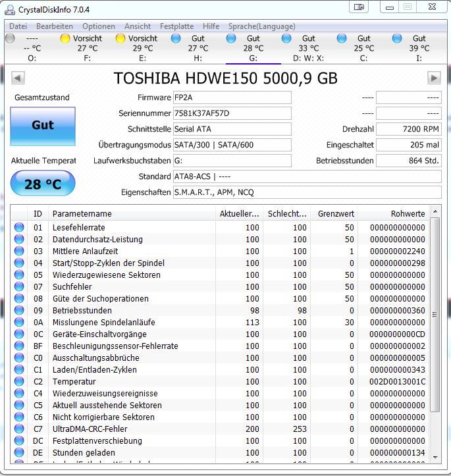This screenshot has width=451, height=476.
Task: Click status icon of Aktuell ausstehende Sektoren
Action: point(19,405)
